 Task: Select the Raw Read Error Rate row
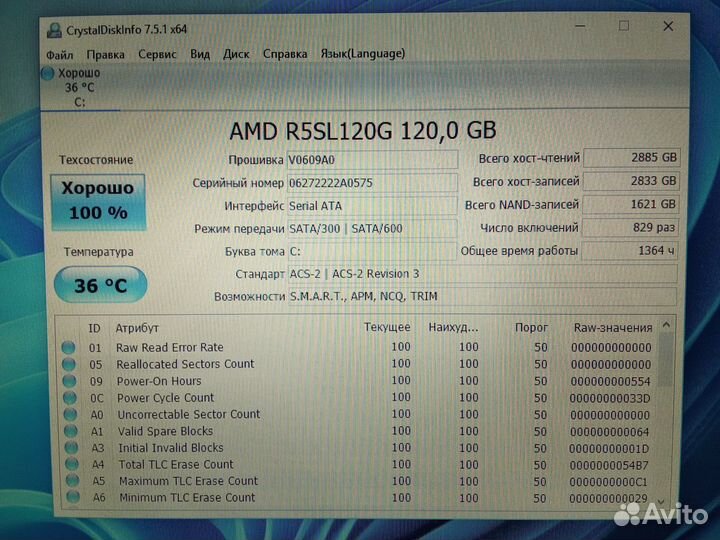357,348
